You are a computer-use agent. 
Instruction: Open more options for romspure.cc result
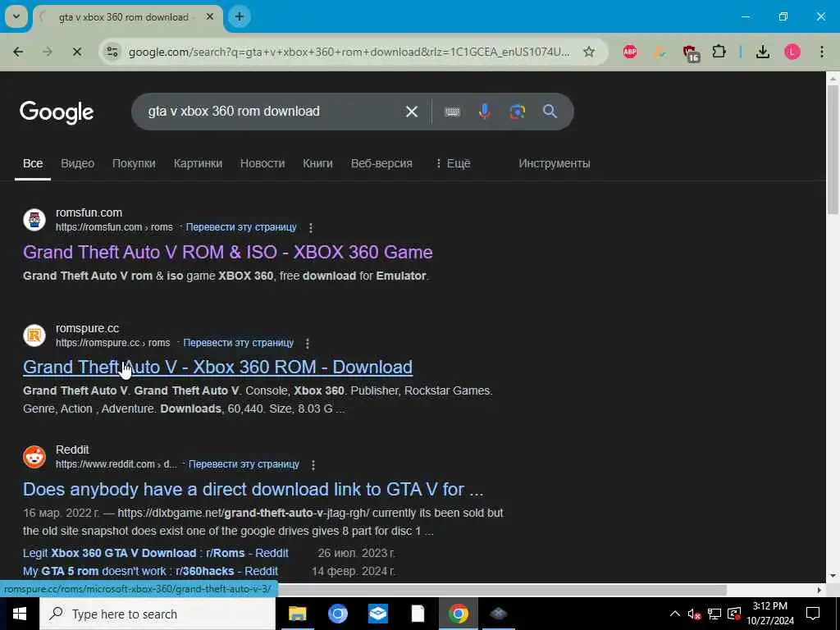click(x=308, y=344)
